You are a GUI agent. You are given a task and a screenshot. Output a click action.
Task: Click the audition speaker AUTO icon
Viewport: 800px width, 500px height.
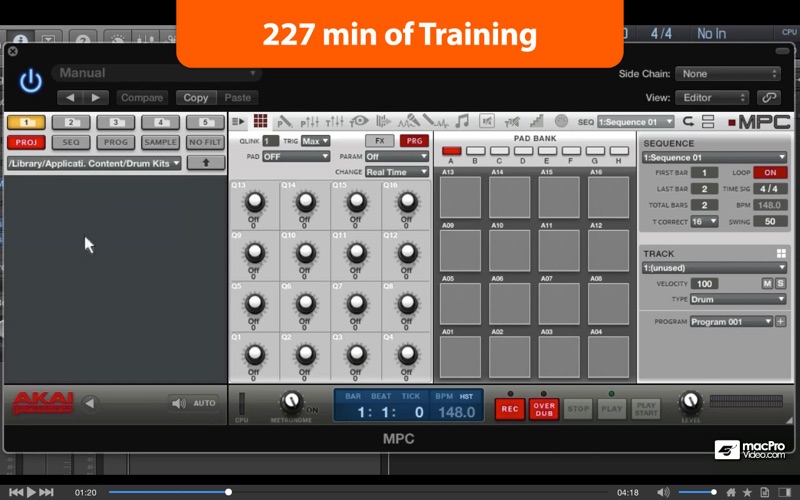point(194,404)
